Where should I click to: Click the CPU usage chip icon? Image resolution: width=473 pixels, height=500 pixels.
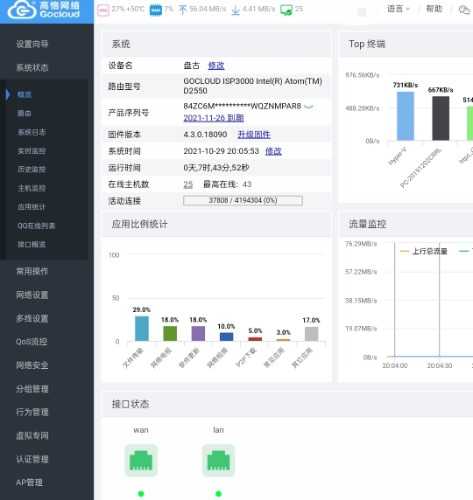[x=103, y=10]
